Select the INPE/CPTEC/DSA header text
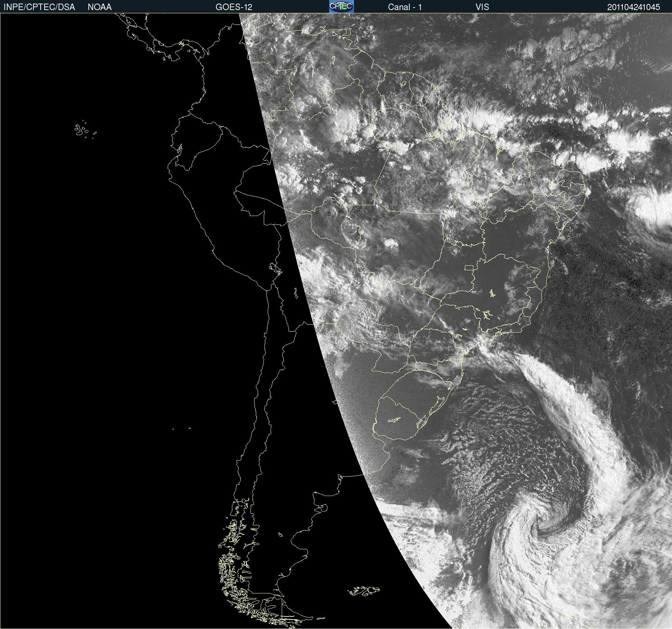This screenshot has height=629, width=672. coord(39,7)
